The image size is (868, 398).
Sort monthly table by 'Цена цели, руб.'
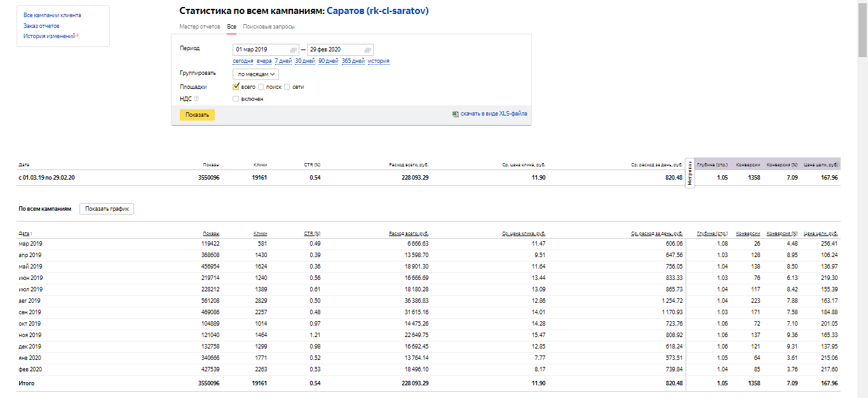tap(821, 234)
